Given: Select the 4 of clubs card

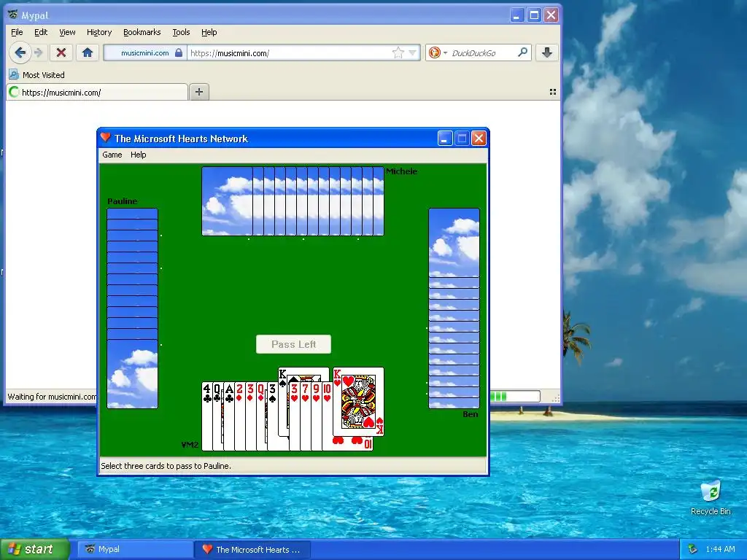Looking at the screenshot, I should coord(206,416).
